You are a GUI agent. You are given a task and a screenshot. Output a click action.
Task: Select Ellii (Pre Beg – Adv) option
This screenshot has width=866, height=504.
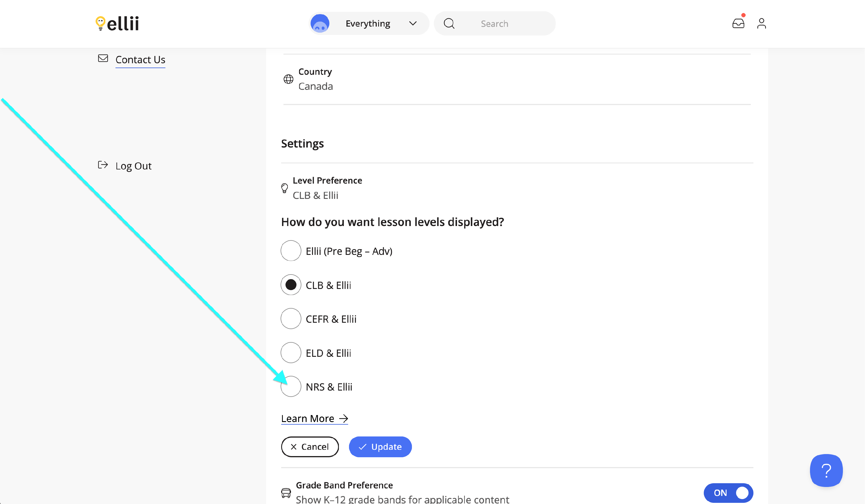coord(291,251)
